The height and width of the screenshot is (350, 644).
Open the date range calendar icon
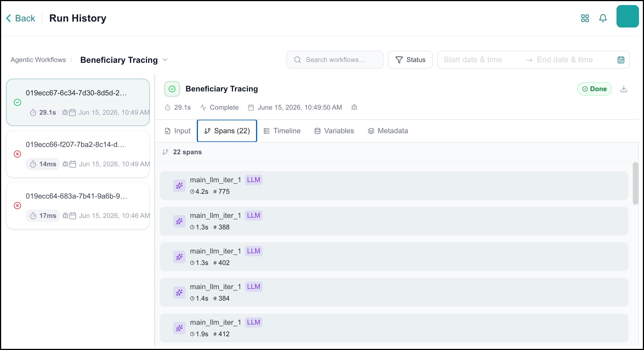coord(621,60)
